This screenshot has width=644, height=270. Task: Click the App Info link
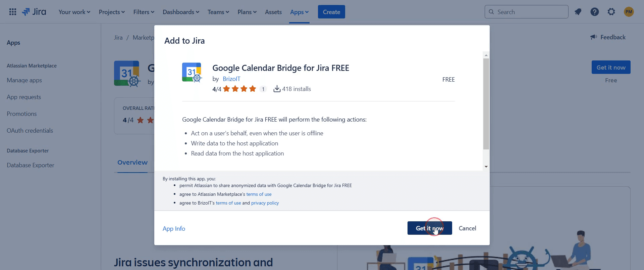(174, 228)
